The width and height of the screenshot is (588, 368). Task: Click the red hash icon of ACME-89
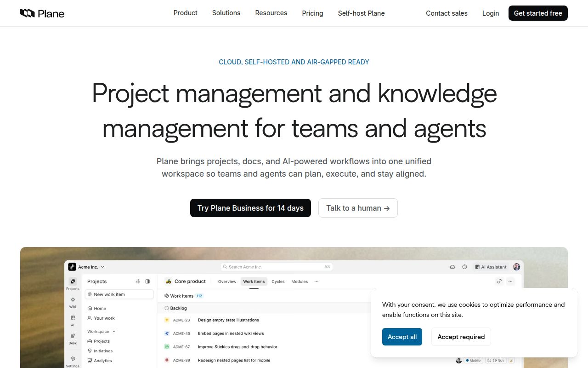[x=167, y=360]
